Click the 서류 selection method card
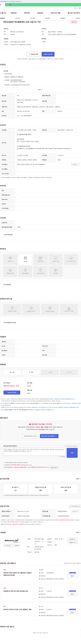 point(12,372)
